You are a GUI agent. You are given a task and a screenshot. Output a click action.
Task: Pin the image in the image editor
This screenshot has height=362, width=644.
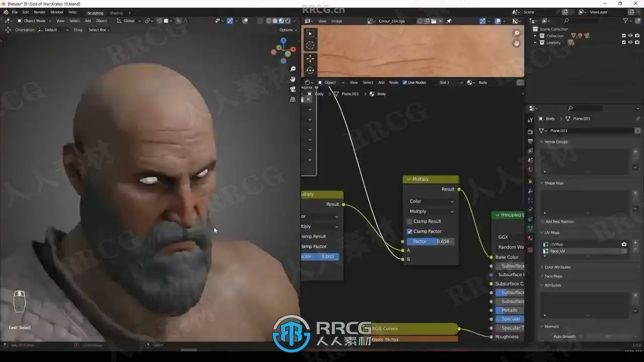(449, 21)
